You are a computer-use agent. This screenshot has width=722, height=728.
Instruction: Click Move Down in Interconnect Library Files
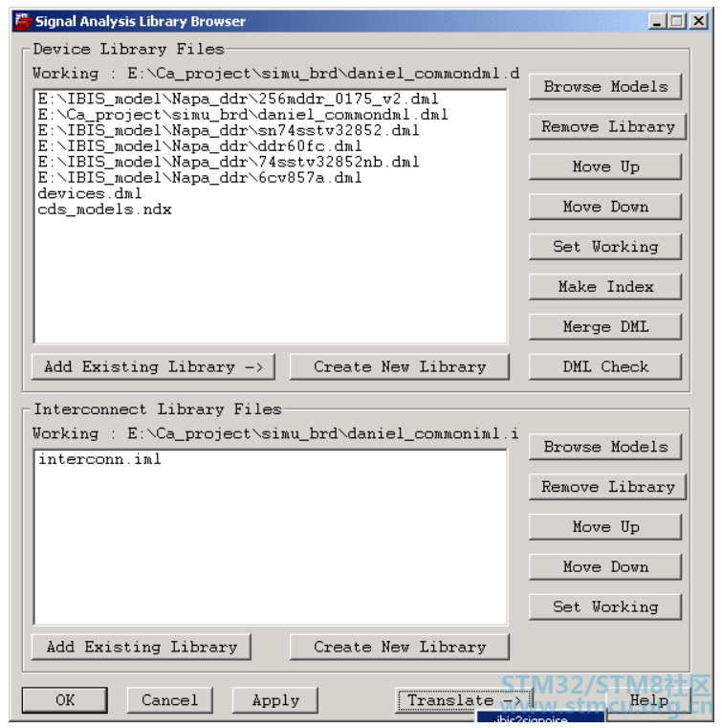pos(605,567)
